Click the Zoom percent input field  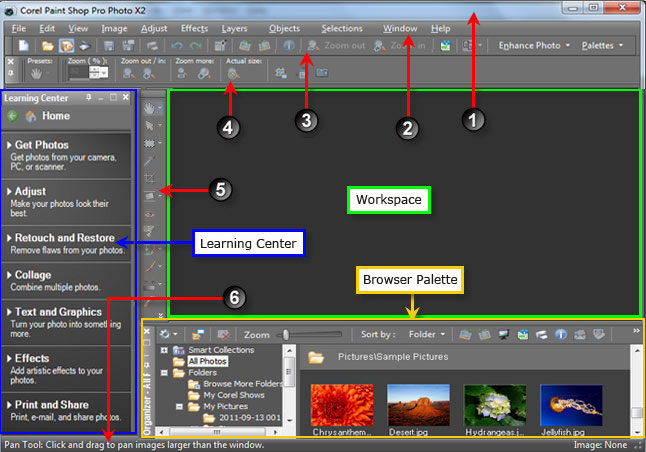[79, 73]
